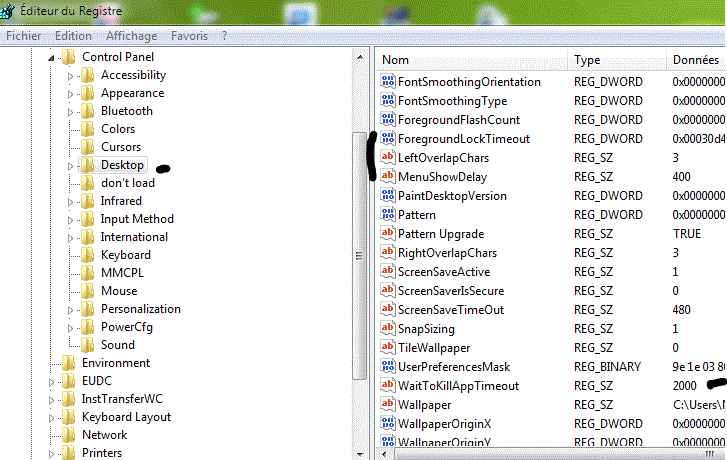Click the Registry Editor title bar icon
The height and width of the screenshot is (460, 727).
pyautogui.click(x=6, y=11)
